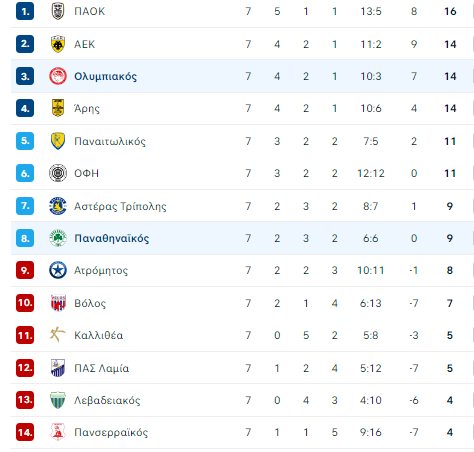Viewport: 474px width, 452px height.
Task: Click Ολυμπιακός points total 14
Action: point(450,76)
